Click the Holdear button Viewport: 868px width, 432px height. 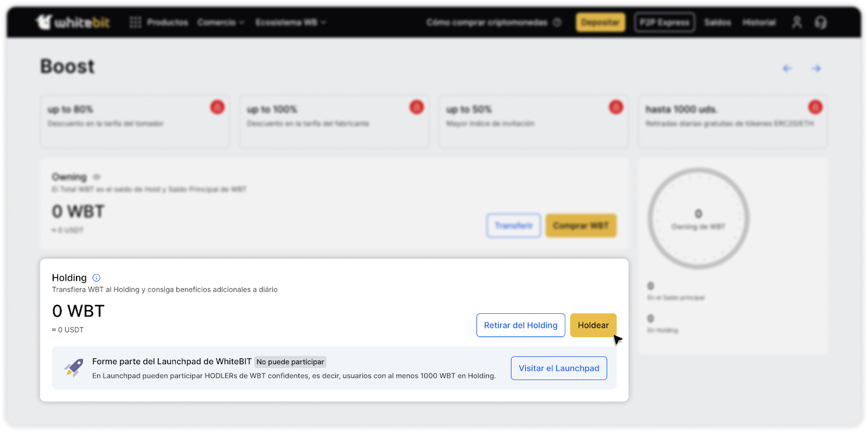[593, 325]
